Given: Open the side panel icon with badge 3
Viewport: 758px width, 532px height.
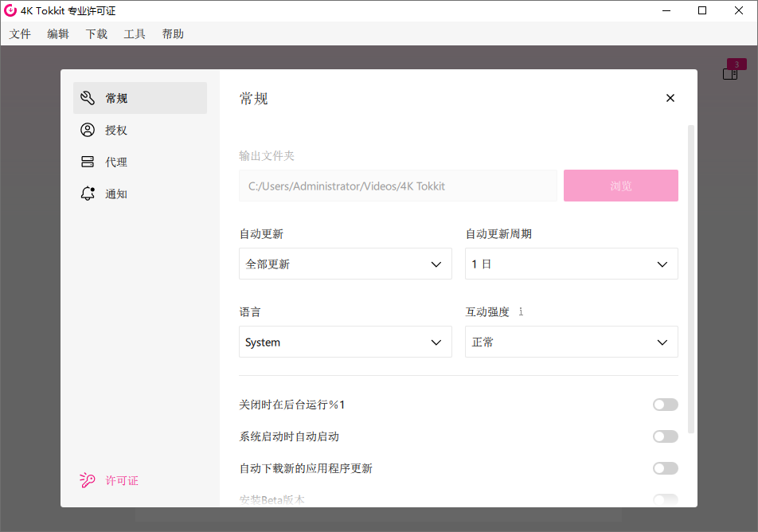Looking at the screenshot, I should 730,74.
